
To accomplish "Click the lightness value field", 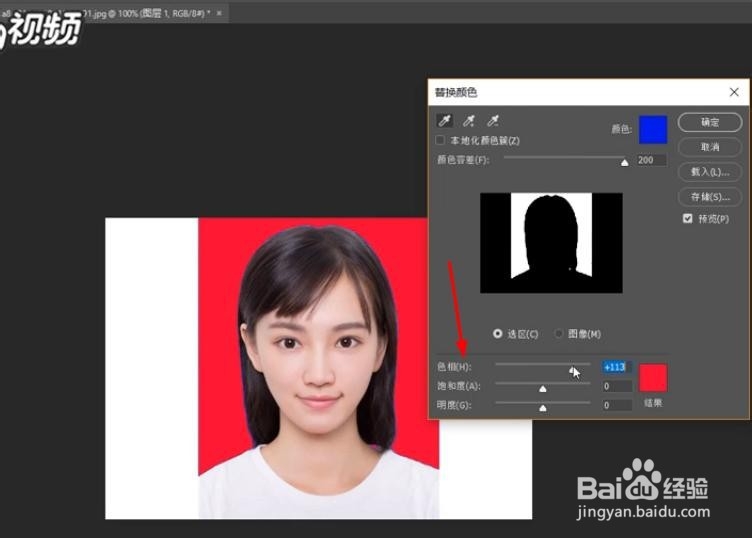I will point(617,405).
